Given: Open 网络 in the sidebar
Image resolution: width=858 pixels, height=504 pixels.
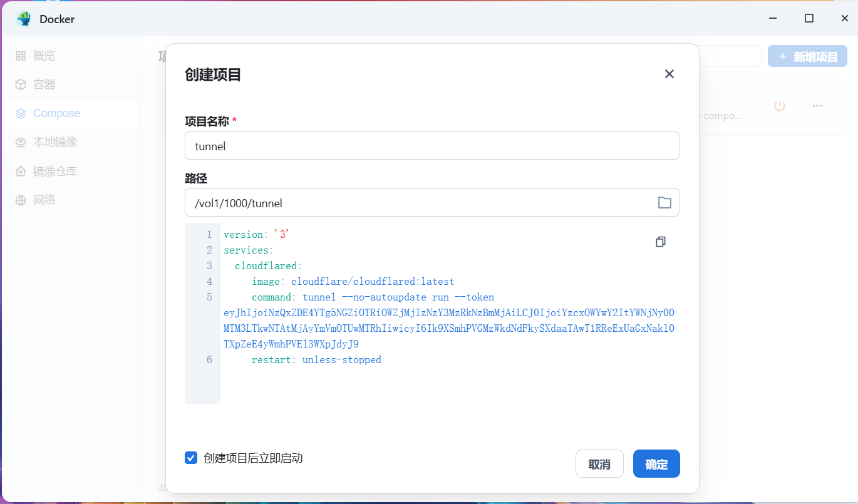Looking at the screenshot, I should click(x=73, y=200).
